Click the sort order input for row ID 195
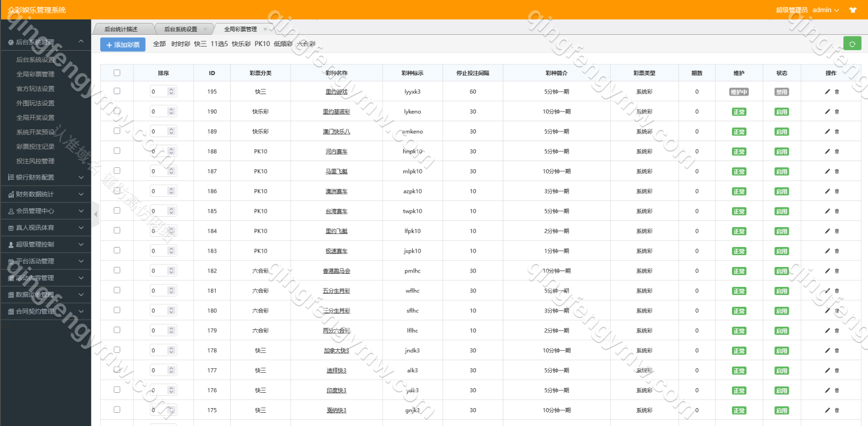Screen dimensions: 868x426 coord(158,92)
